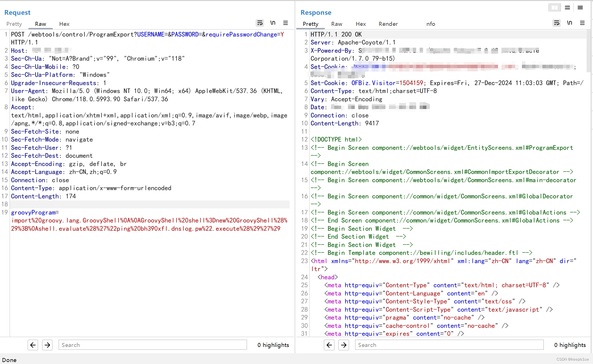Select the Pretty tab in Request
The image size is (593, 364).
[x=14, y=24]
